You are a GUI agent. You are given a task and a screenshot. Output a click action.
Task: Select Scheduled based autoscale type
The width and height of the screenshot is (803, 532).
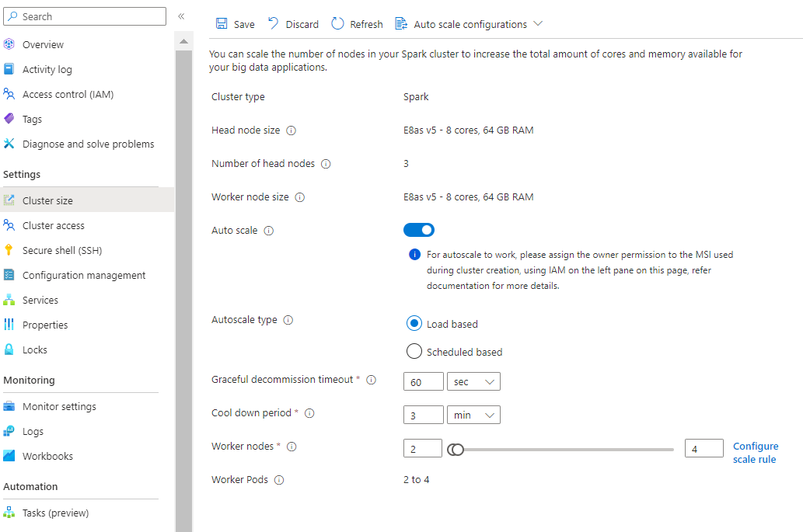pos(414,351)
